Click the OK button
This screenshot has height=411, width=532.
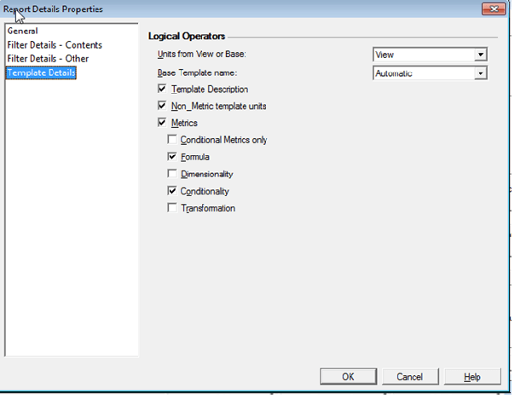tap(348, 377)
